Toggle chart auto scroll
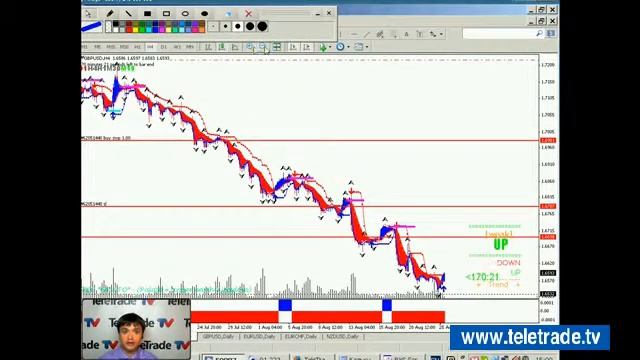Screen dimensions: 640x360 tap(293, 47)
